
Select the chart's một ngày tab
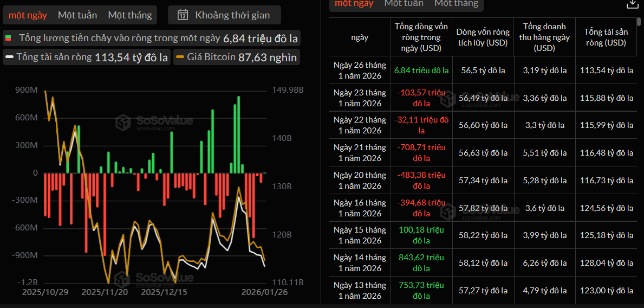28,15
